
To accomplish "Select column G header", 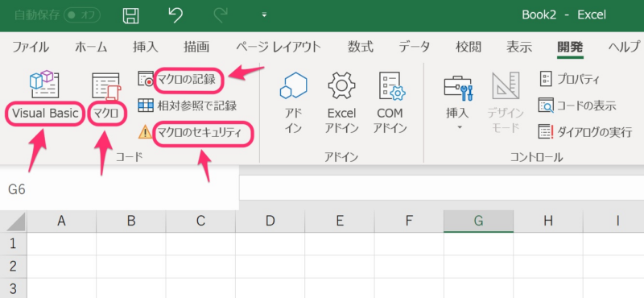I will pos(478,221).
